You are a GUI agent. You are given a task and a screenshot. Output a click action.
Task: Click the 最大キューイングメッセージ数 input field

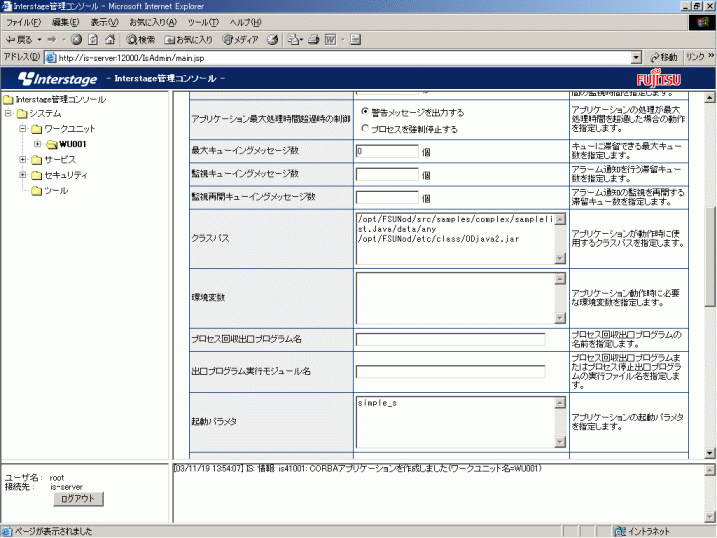click(x=387, y=151)
